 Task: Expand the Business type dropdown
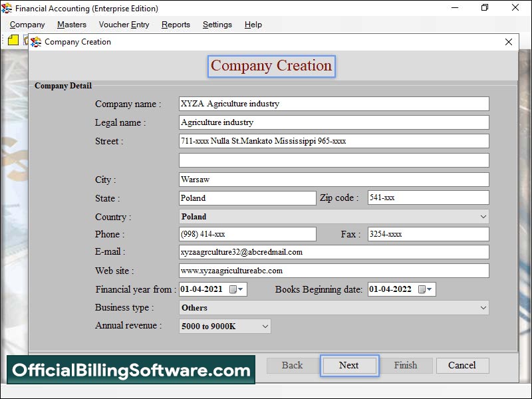(x=483, y=308)
